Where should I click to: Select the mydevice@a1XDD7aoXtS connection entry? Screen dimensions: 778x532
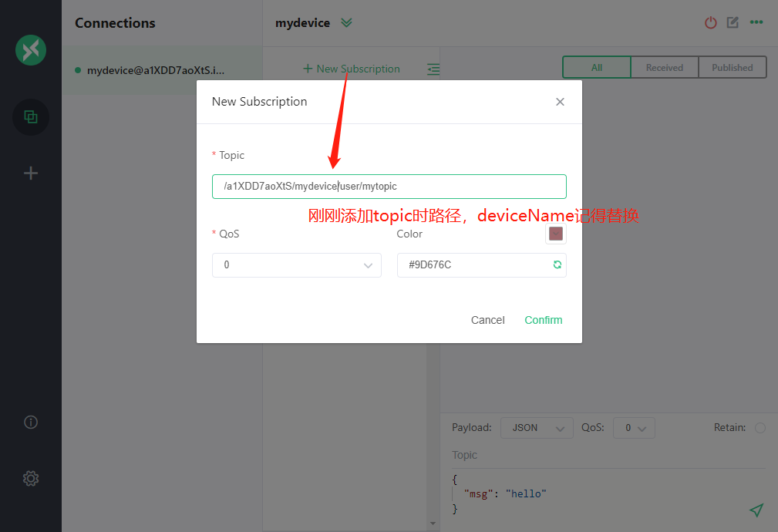point(162,70)
